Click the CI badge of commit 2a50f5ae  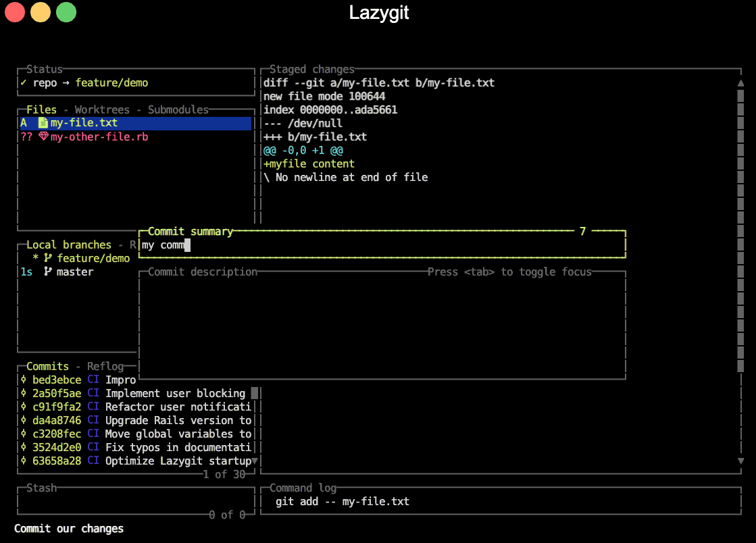pos(93,393)
